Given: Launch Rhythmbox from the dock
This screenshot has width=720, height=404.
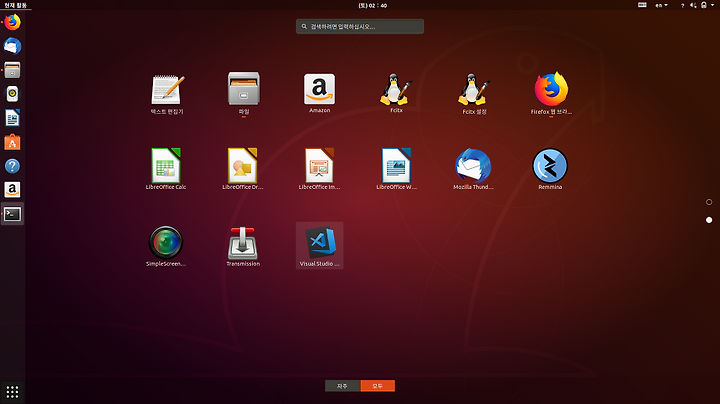Looking at the screenshot, I should pyautogui.click(x=12, y=94).
